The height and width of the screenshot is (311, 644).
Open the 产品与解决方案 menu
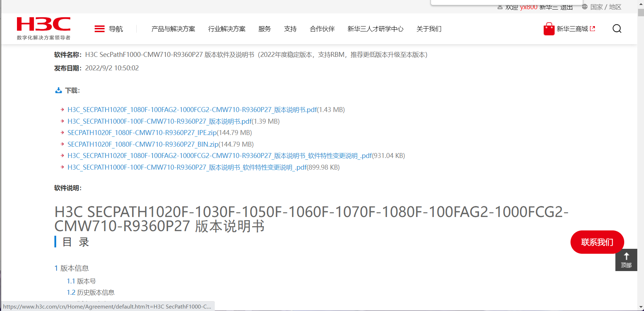click(173, 29)
